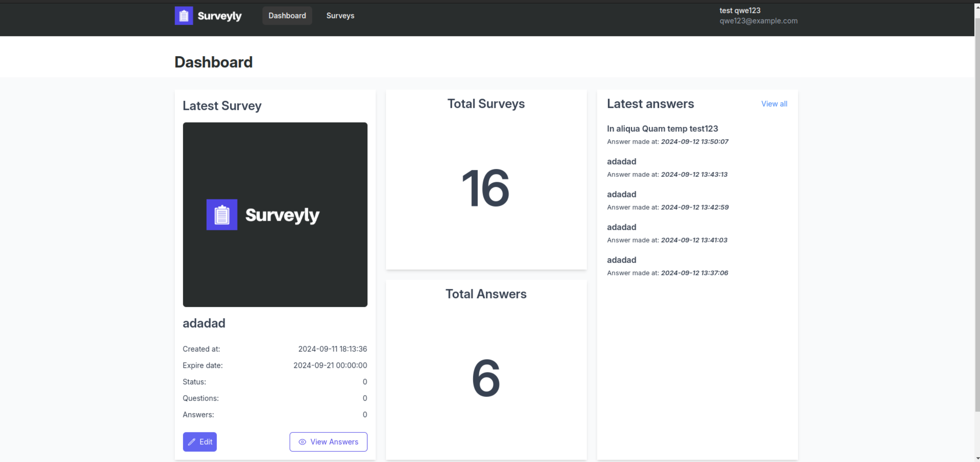The width and height of the screenshot is (980, 462).
Task: Click the View Answers button label
Action: (334, 442)
